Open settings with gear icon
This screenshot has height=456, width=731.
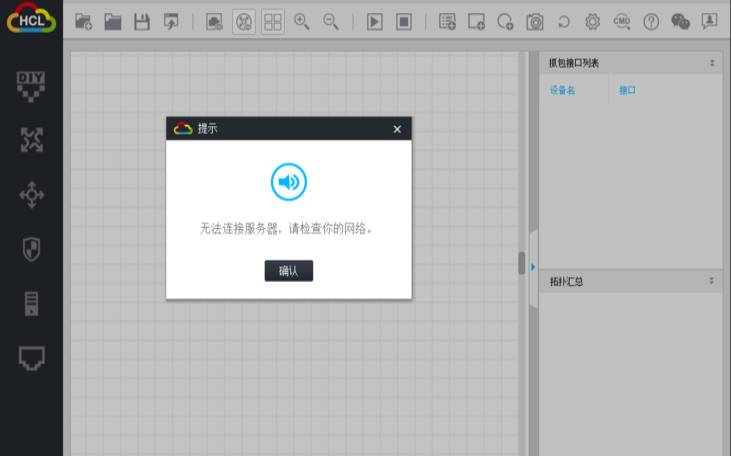pos(593,21)
